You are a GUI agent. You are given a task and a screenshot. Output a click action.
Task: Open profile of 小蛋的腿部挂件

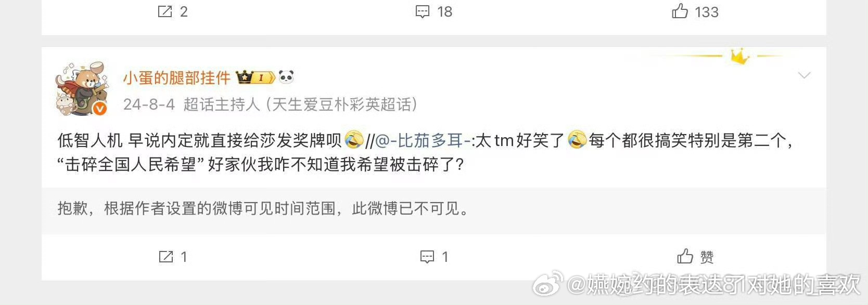pyautogui.click(x=176, y=78)
